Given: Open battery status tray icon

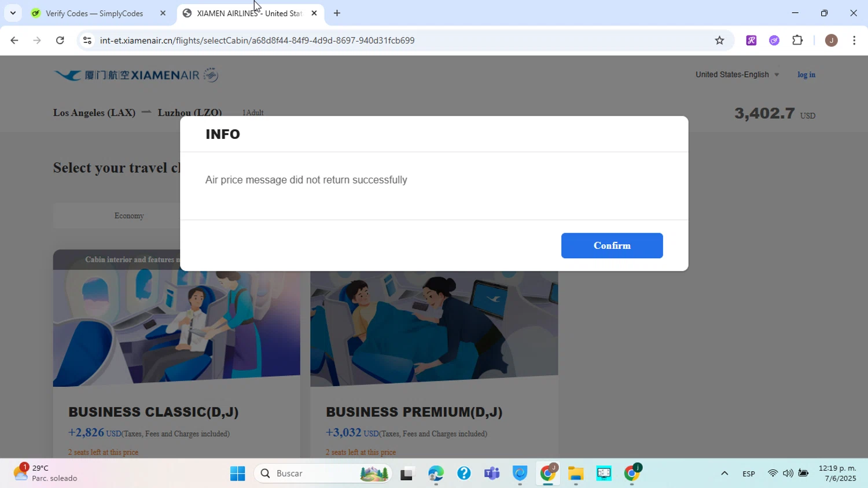Looking at the screenshot, I should point(803,474).
